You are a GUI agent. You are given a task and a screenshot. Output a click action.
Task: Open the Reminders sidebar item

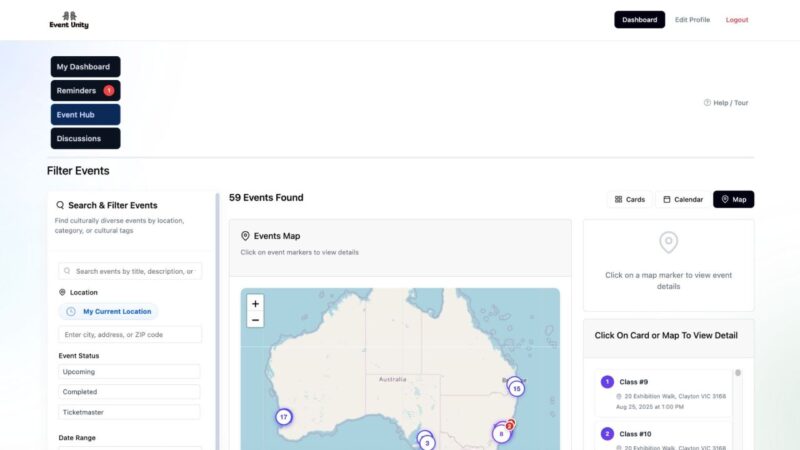[85, 90]
